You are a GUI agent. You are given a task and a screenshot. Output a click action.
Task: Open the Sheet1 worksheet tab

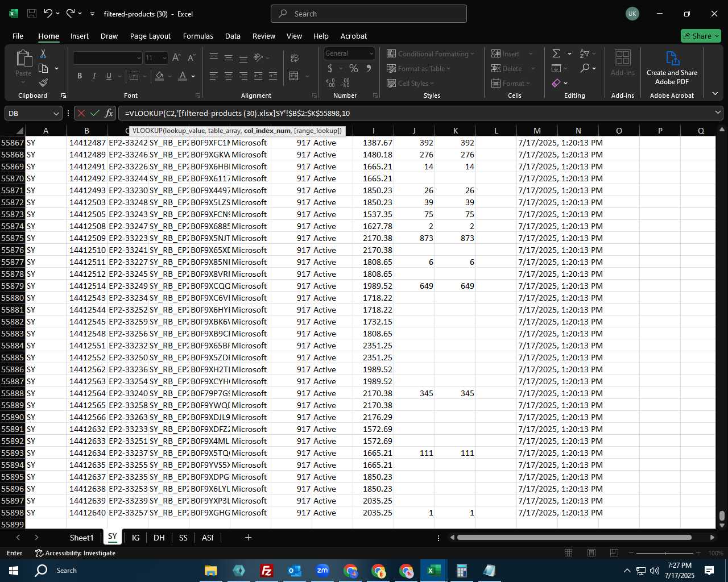(81, 538)
